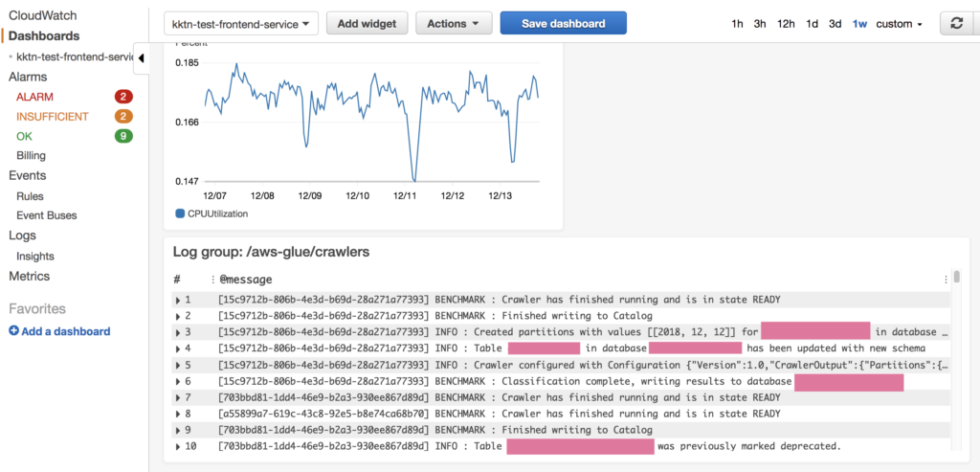Click the 12/11 date label on chart
Screen dimensions: 980x472
(x=405, y=195)
